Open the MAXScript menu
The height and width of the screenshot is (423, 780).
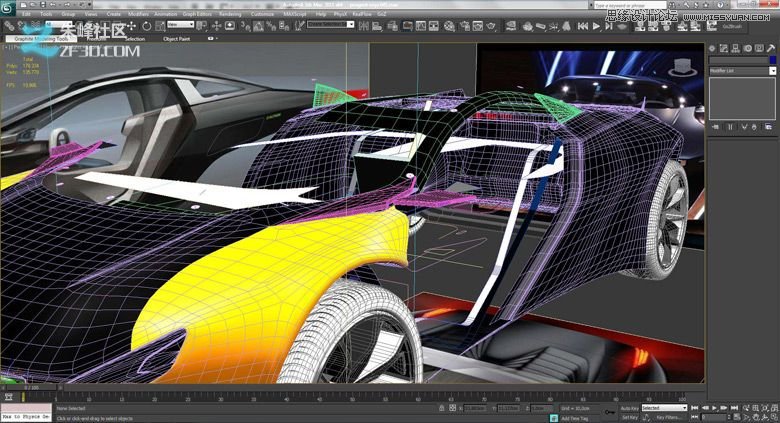294,14
